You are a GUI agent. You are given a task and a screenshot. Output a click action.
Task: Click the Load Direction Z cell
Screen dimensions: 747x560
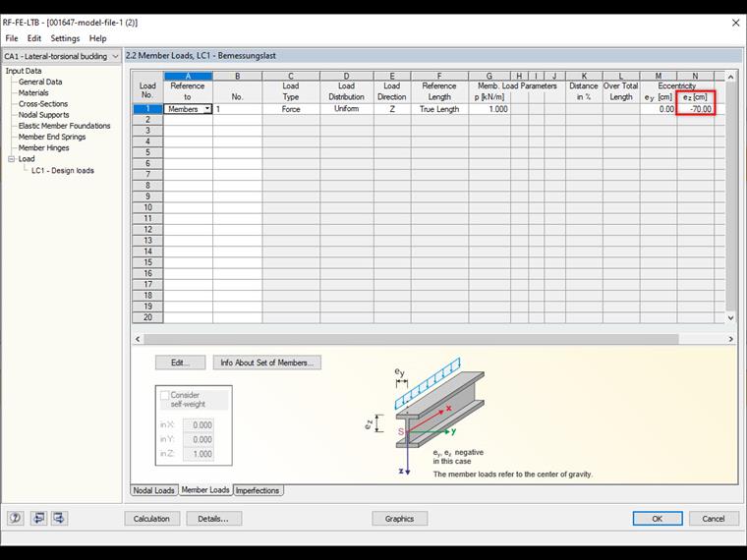(392, 109)
